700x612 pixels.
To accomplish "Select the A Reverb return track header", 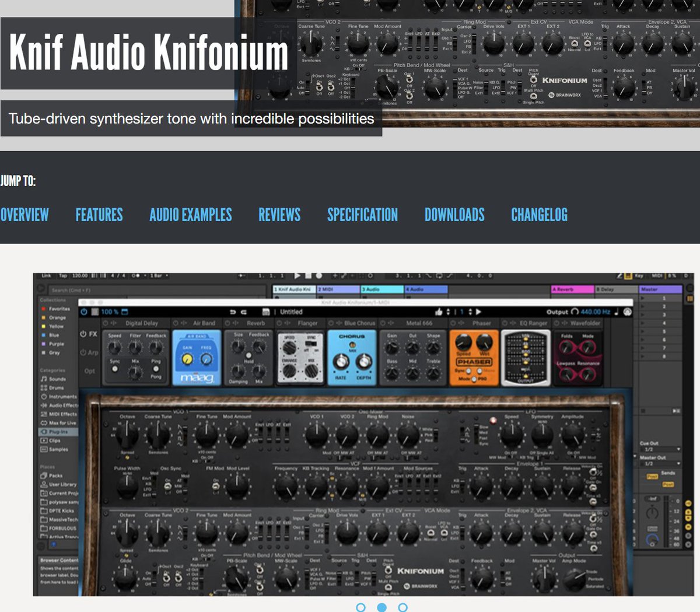I will point(572,289).
